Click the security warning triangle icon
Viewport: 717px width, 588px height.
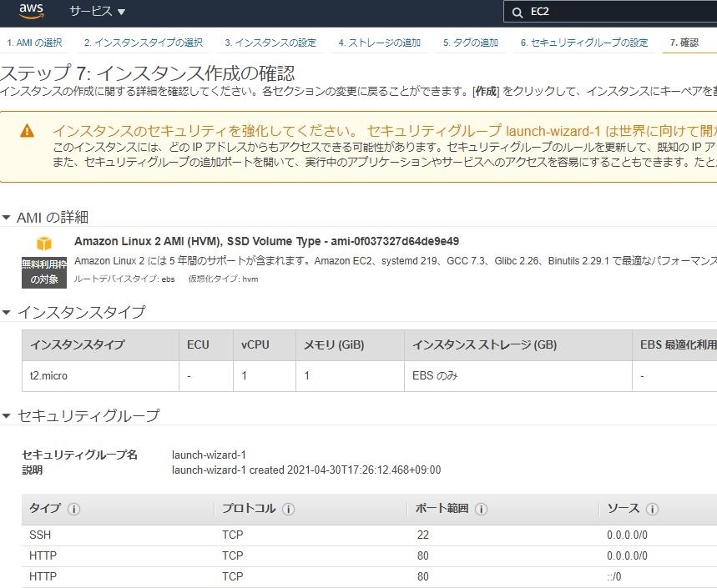click(x=27, y=131)
